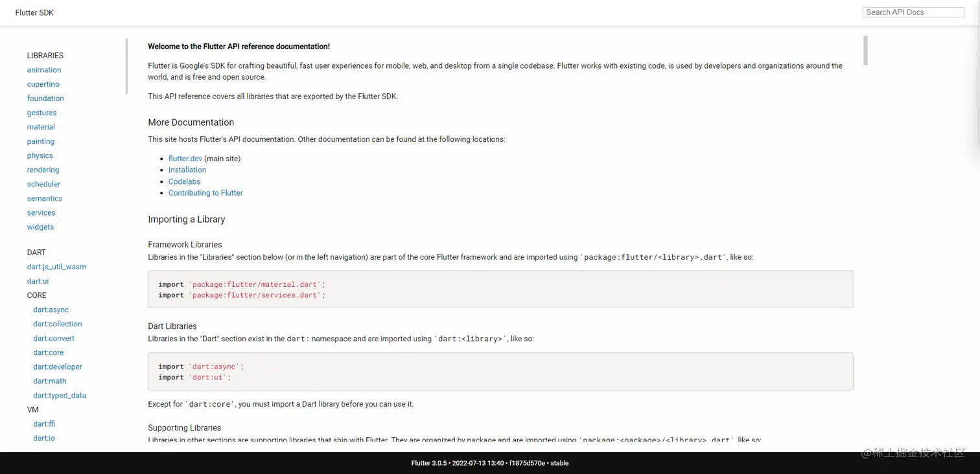The width and height of the screenshot is (980, 474).
Task: Follow the Contributing to Flutter link
Action: click(x=205, y=193)
